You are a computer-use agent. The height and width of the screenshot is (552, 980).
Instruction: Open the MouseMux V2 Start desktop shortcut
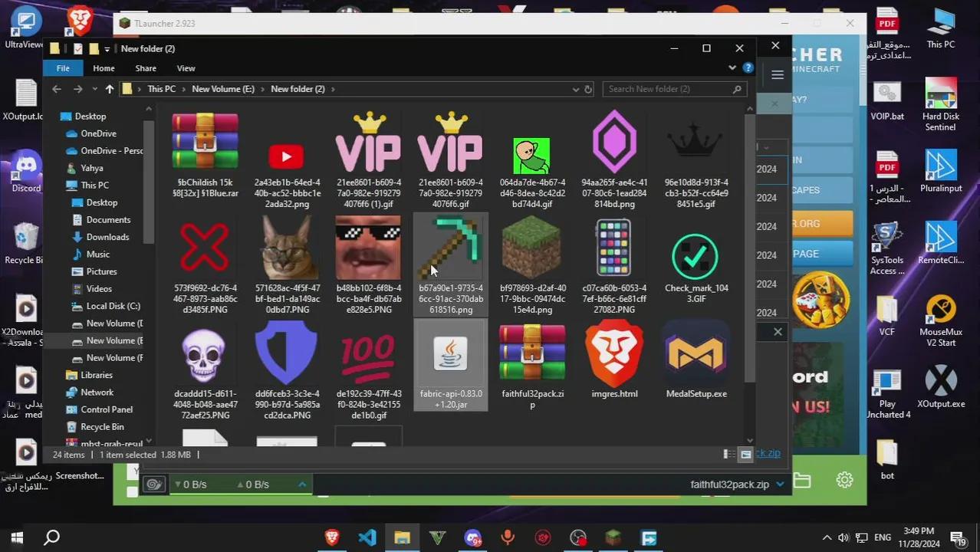pos(941,321)
